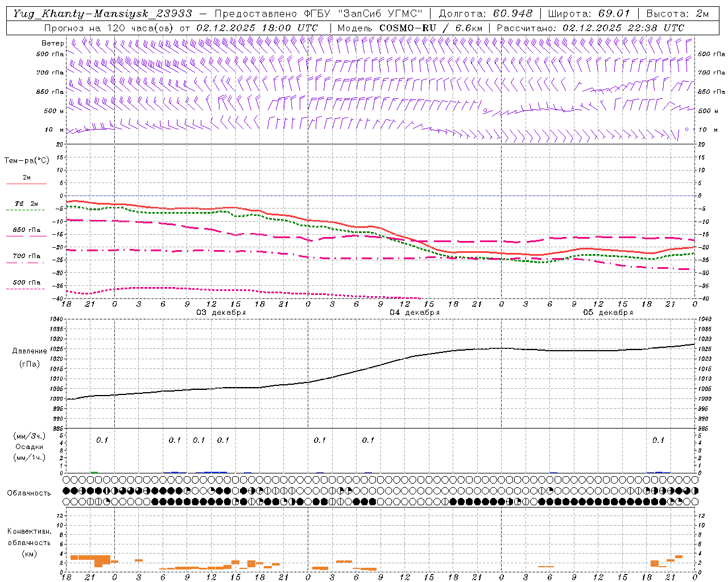This screenshot has width=728, height=582.
Task: Click the green dashed Td 2м legend line
Action: coord(26,210)
